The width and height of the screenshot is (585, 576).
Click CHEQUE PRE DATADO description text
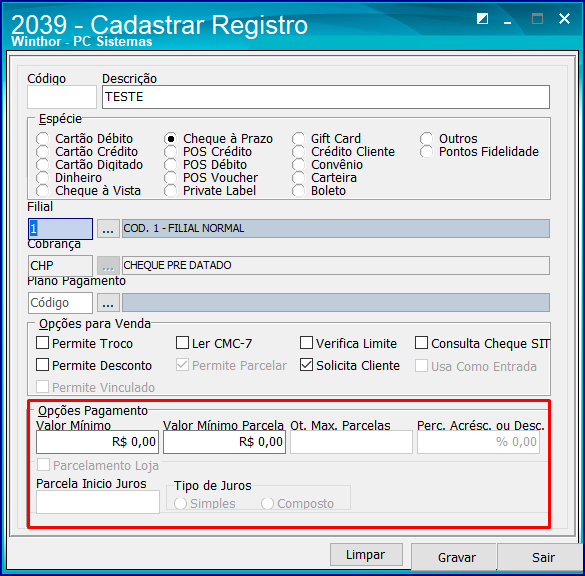click(177, 265)
